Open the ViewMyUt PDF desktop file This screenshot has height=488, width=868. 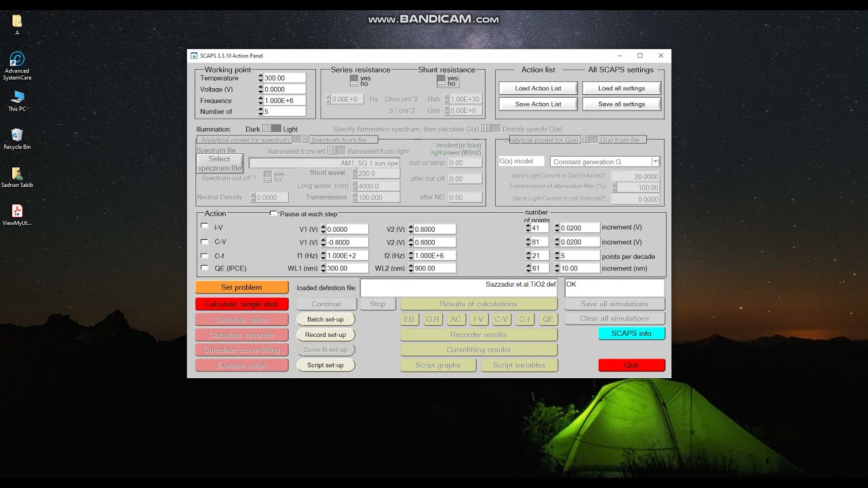click(x=17, y=215)
